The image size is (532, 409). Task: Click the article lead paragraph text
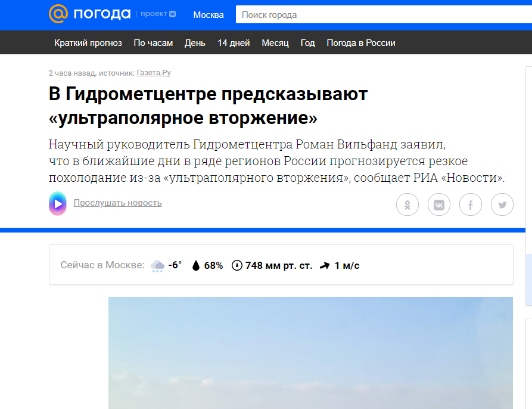pos(276,161)
